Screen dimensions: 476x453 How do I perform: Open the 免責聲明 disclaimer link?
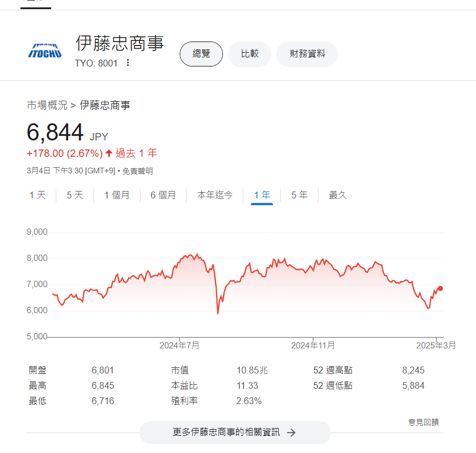pyautogui.click(x=138, y=171)
